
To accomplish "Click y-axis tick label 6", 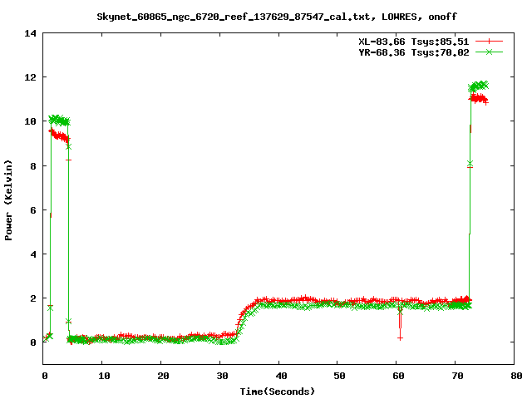I will pyautogui.click(x=33, y=210).
